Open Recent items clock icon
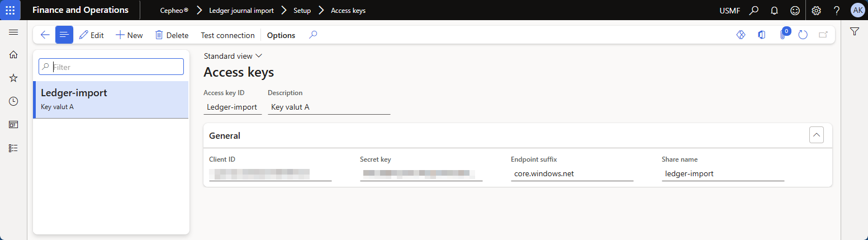868x240 pixels. tap(13, 101)
